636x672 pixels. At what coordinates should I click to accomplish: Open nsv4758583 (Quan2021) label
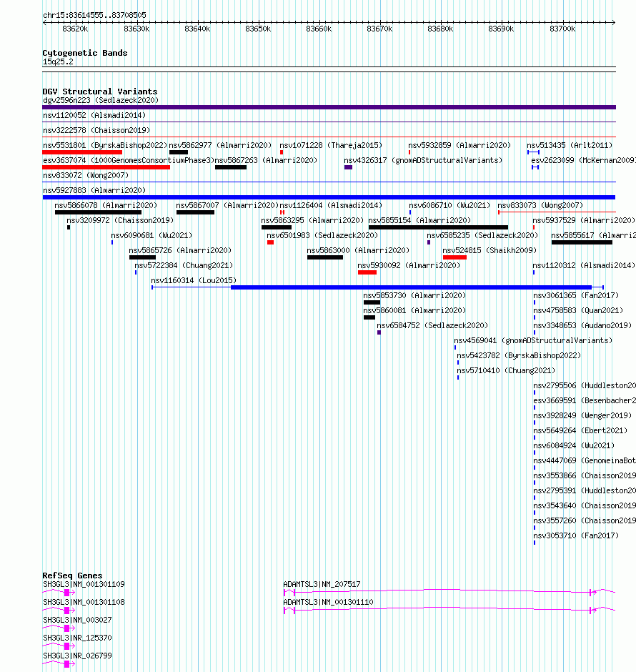[x=578, y=310]
